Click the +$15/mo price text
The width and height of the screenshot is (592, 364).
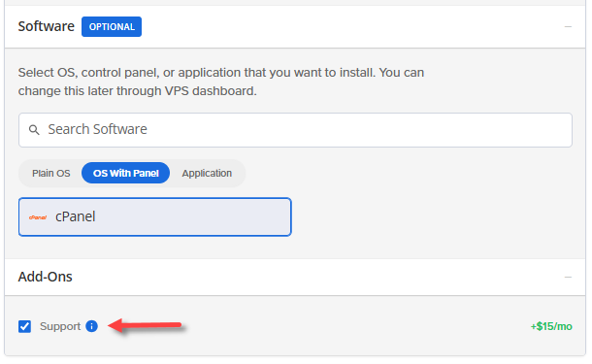[551, 326]
